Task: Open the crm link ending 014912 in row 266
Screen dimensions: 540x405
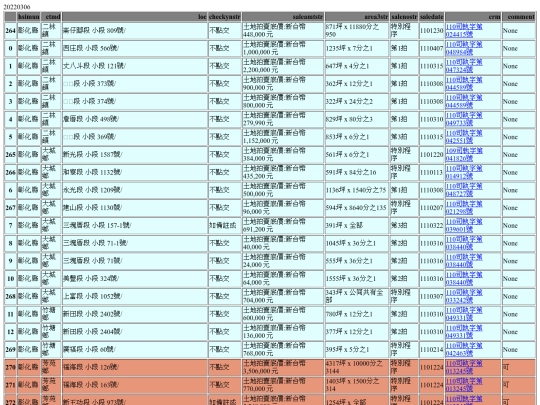Action: [464, 172]
